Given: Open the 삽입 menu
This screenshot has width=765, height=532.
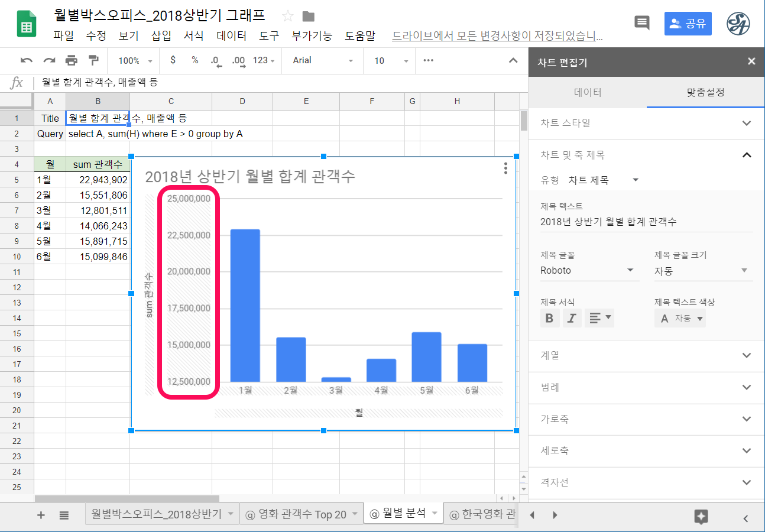Looking at the screenshot, I should [160, 35].
